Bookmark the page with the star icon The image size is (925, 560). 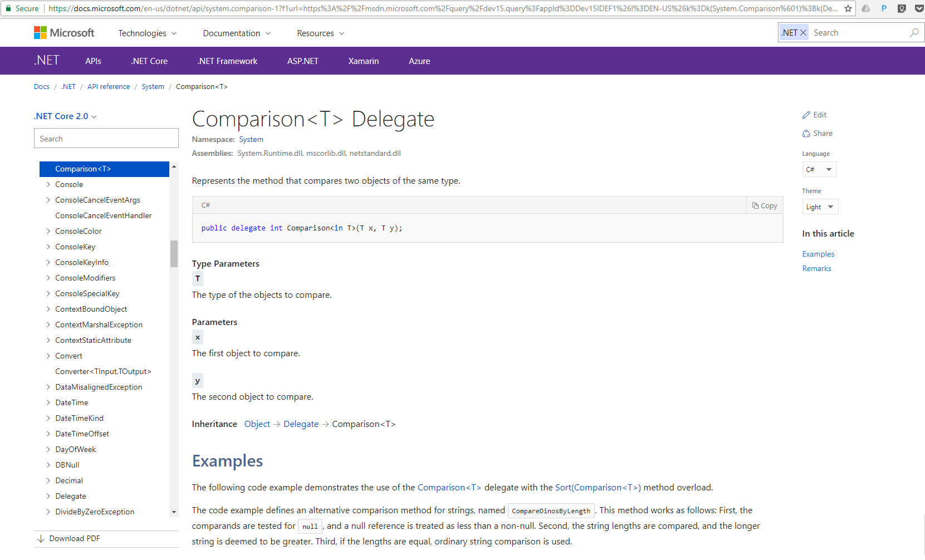pyautogui.click(x=848, y=8)
